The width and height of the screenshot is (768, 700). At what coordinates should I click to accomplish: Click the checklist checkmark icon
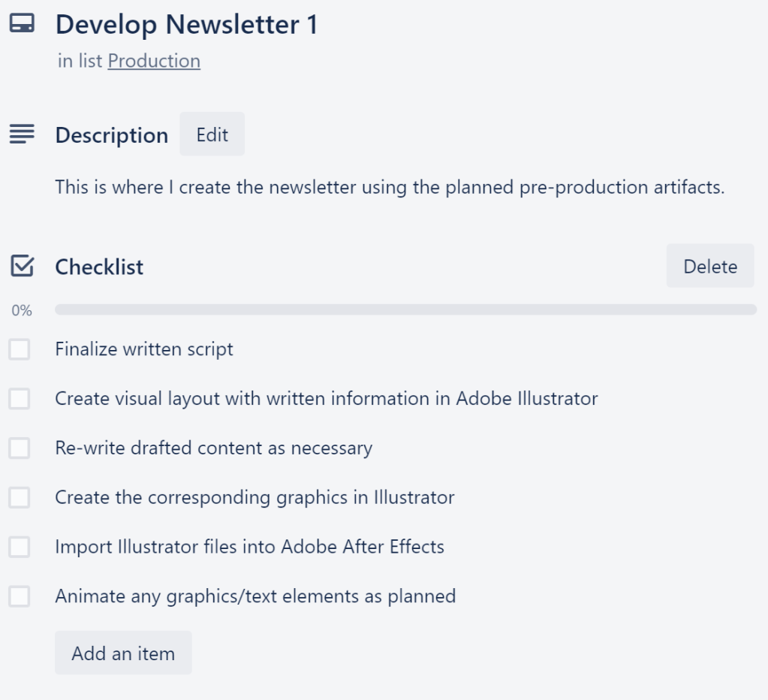[22, 266]
